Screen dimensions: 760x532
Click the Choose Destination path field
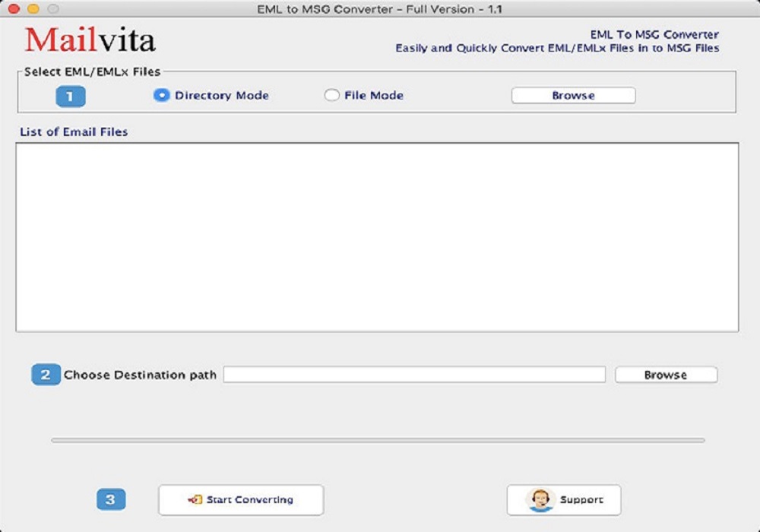[x=414, y=375]
